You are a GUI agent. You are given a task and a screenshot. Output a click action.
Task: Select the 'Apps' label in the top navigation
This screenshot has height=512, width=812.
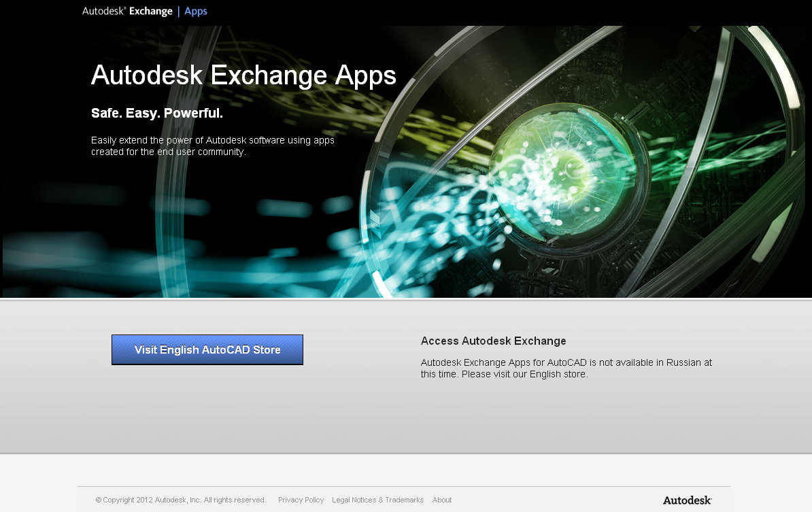click(x=196, y=11)
